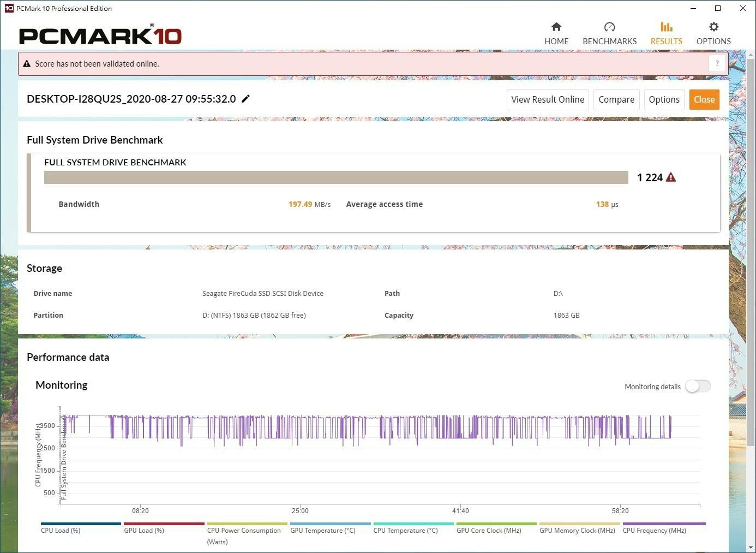Image resolution: width=756 pixels, height=553 pixels.
Task: Edit result name with pencil icon
Action: click(246, 99)
